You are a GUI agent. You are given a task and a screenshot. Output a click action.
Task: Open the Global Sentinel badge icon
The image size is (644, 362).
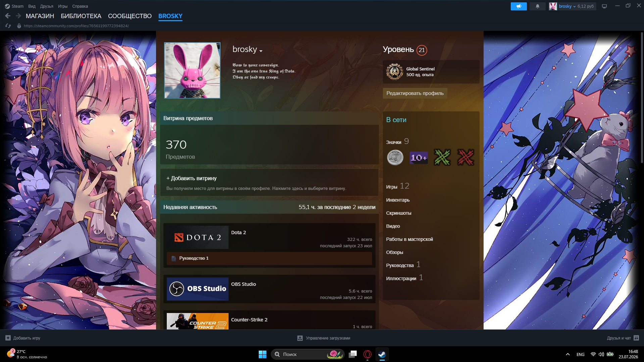[x=395, y=71]
